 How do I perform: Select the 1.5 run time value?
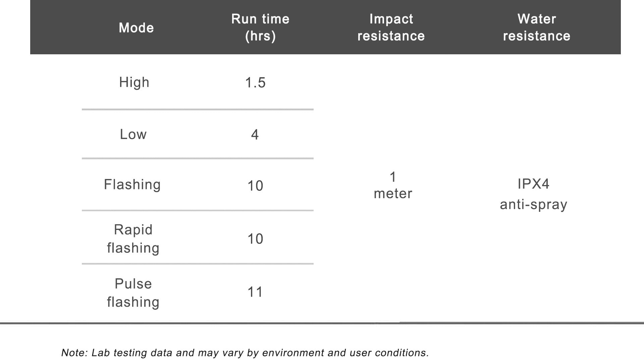255,83
